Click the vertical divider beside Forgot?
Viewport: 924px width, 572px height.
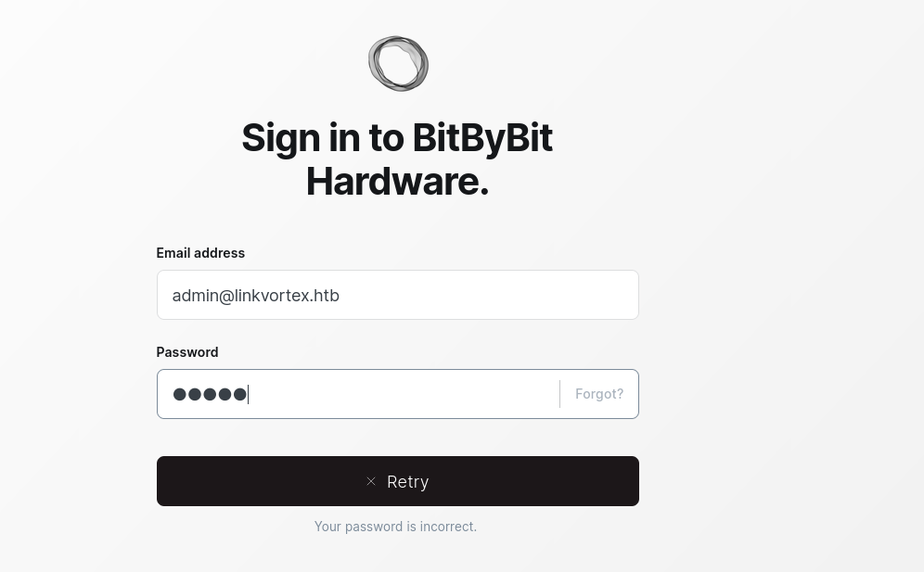559,394
